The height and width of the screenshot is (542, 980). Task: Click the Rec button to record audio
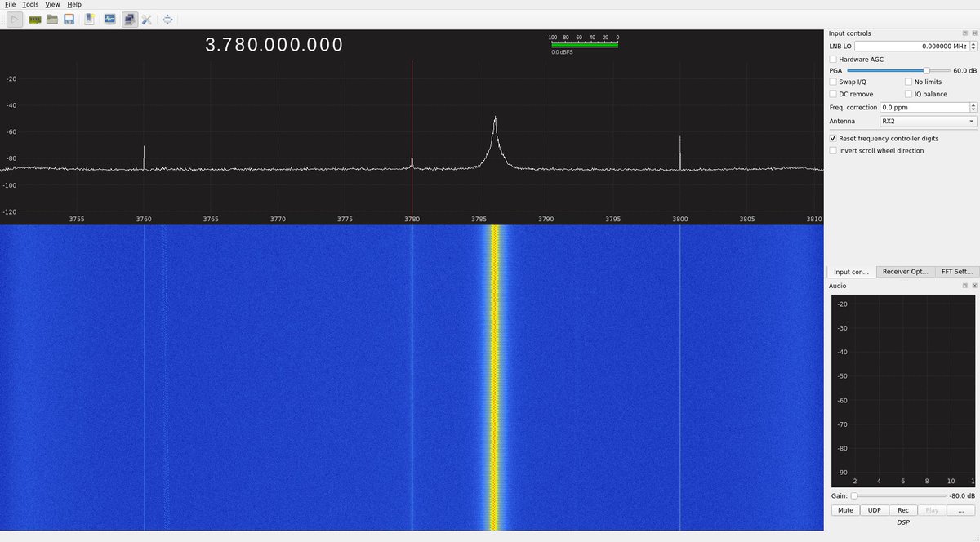click(902, 509)
